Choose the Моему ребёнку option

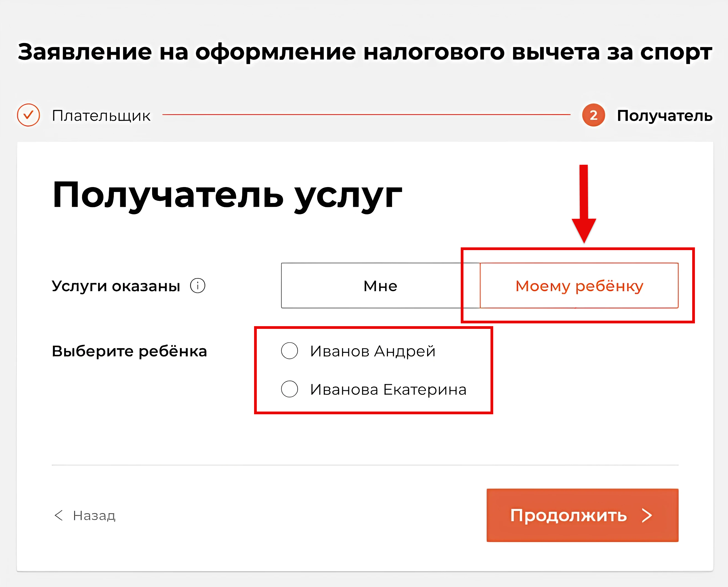579,285
